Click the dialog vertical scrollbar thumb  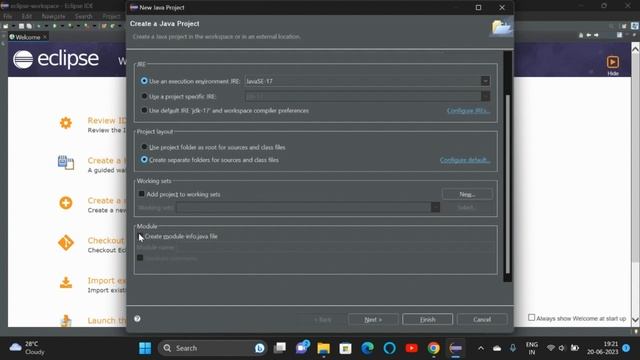(x=508, y=184)
